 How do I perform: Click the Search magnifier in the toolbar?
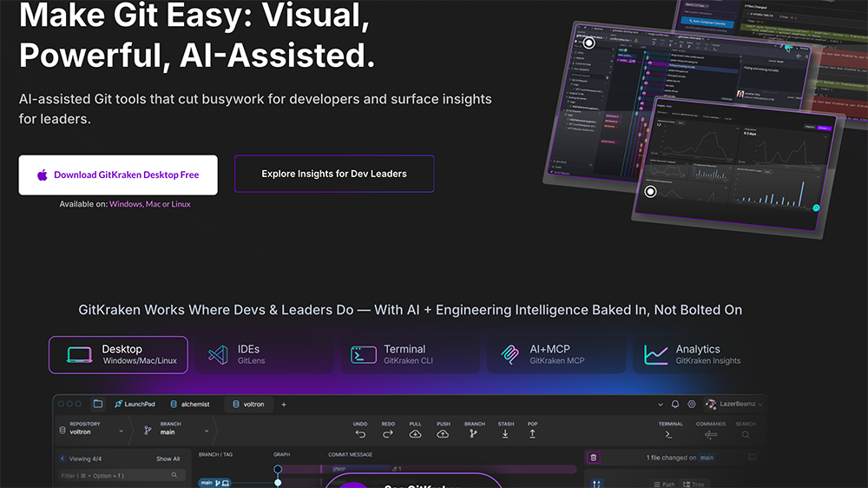[x=746, y=435]
